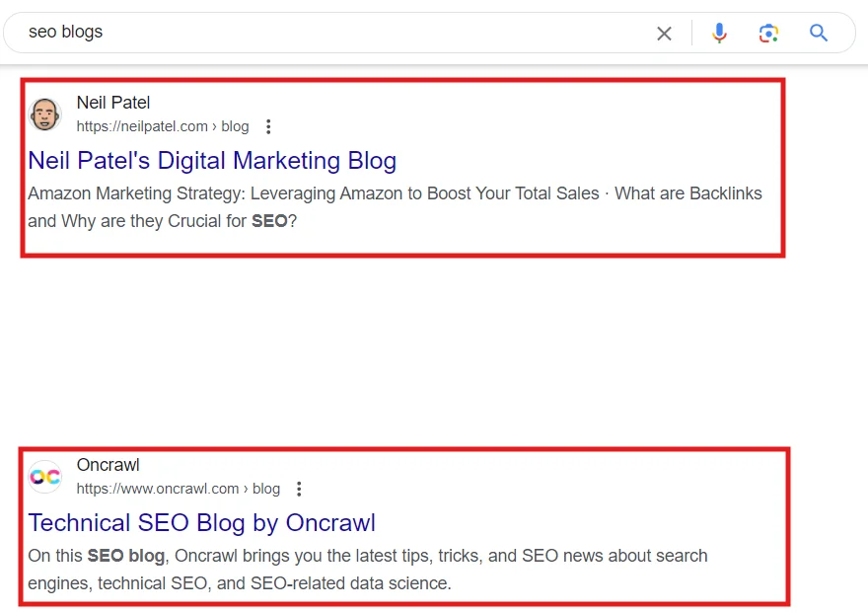The width and height of the screenshot is (868, 613).
Task: Click "SEO-related data science" snippet text
Action: pos(349,583)
